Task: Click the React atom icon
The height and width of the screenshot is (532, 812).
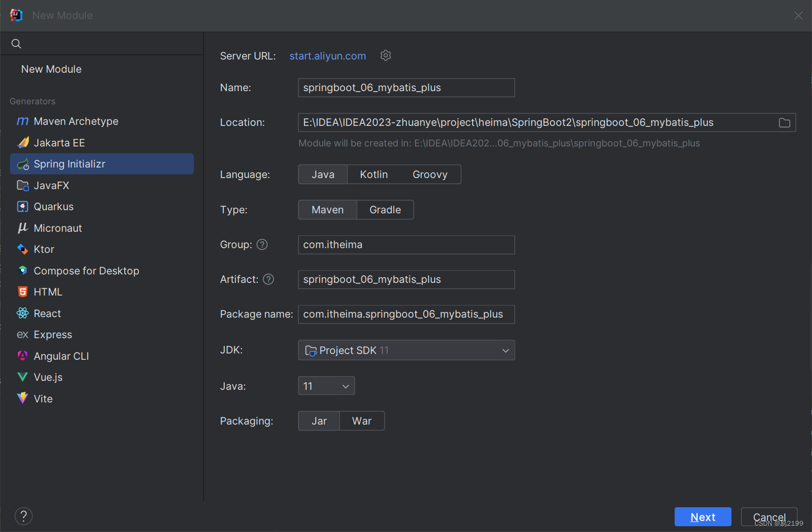Action: (x=23, y=313)
